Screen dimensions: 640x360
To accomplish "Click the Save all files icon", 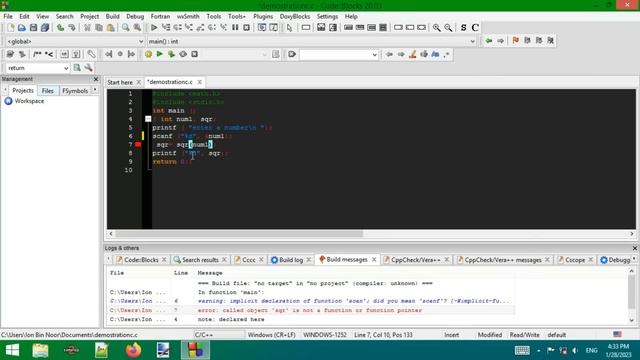I will 45,28.
